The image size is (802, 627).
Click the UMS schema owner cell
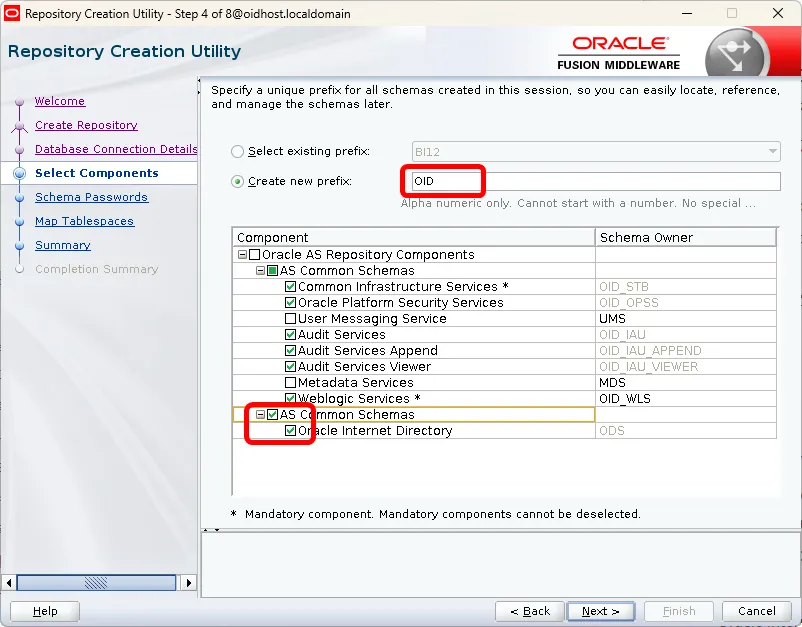(686, 319)
